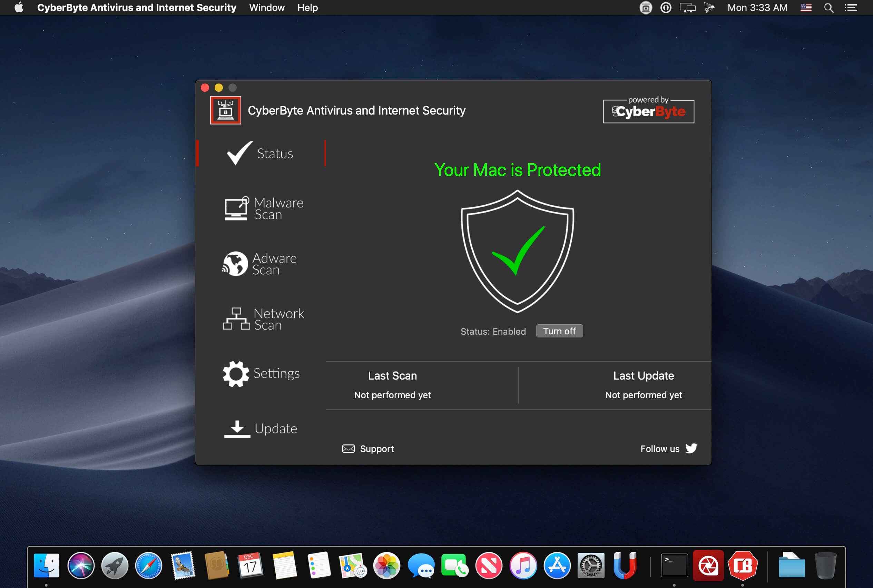Open CyberByte red hexagon app in Dock
Viewport: 873px width, 588px height.
(x=743, y=565)
